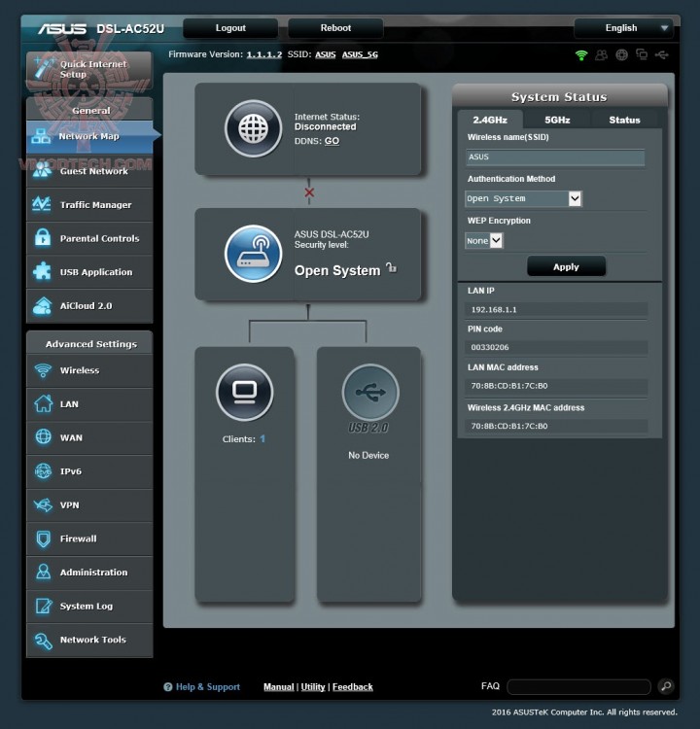The height and width of the screenshot is (729, 700).
Task: Click the Wireless signal icon in Advanced Settings
Action: 43,370
